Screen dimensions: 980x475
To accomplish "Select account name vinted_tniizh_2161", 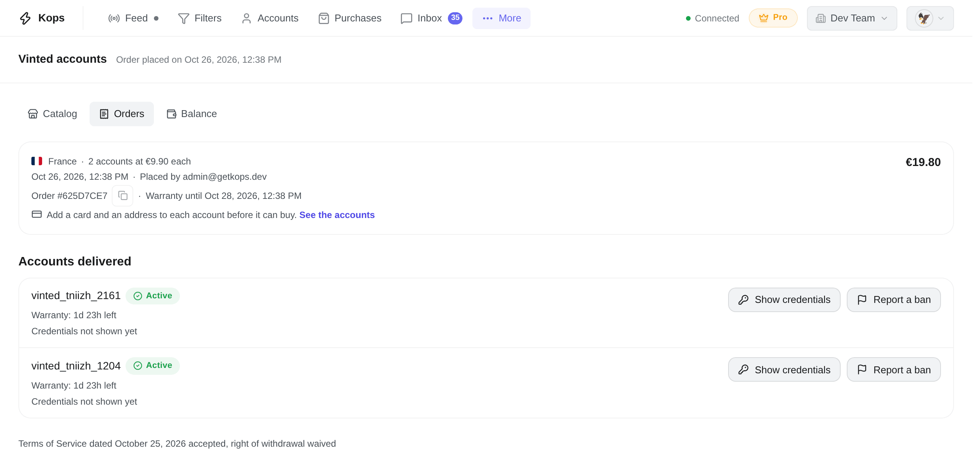I will [x=76, y=296].
